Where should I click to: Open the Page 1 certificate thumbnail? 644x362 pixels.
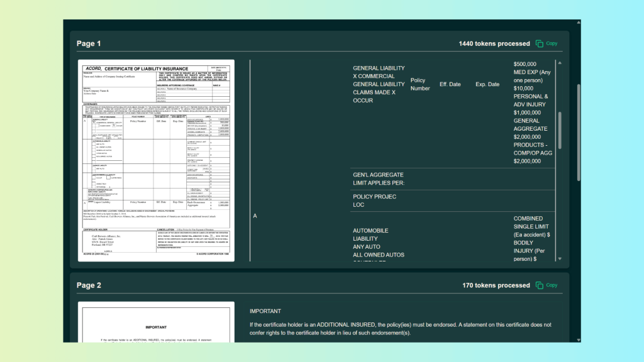(156, 160)
